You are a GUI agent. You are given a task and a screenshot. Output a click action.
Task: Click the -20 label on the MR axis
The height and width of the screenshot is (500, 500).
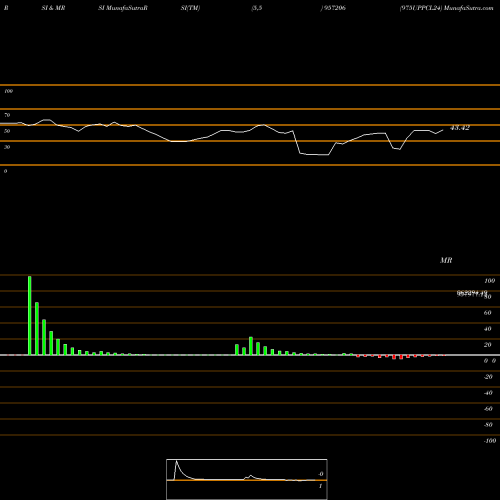click(488, 377)
